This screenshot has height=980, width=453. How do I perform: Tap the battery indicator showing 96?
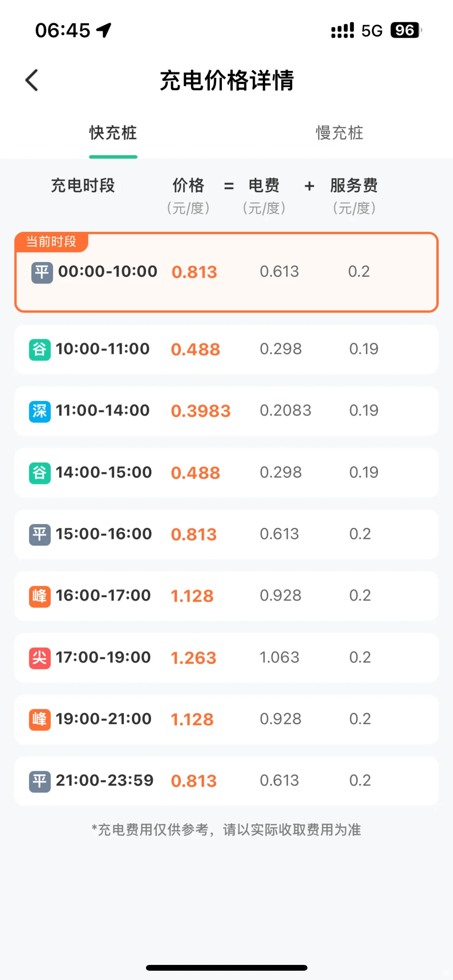pyautogui.click(x=405, y=30)
